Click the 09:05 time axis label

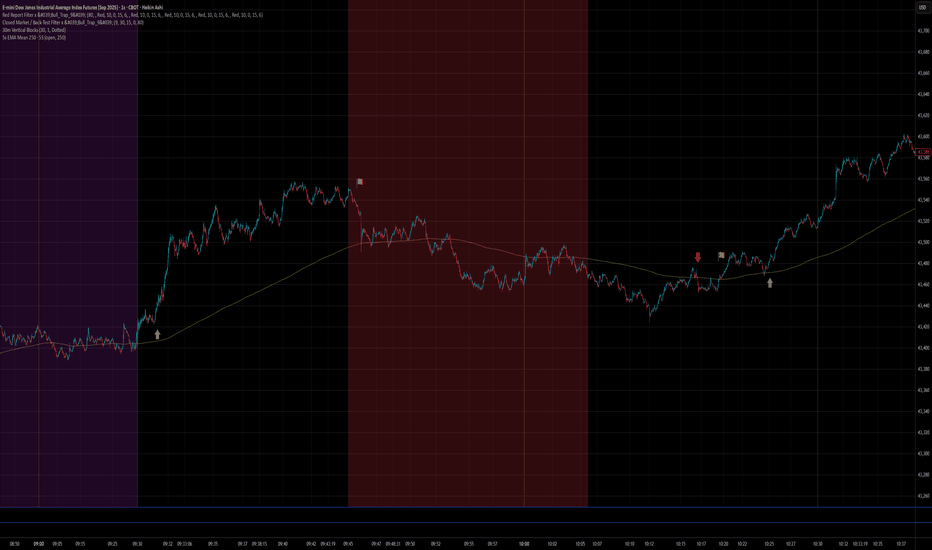tap(57, 544)
